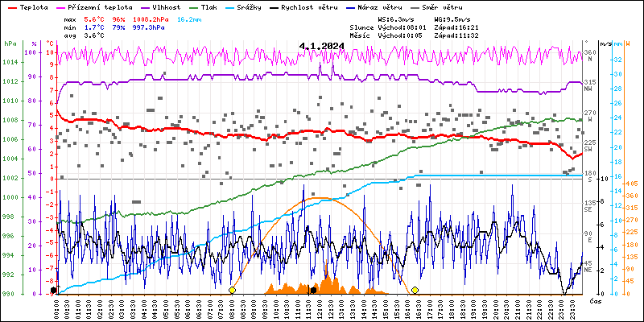Click the green Tlak legend line

(x=198, y=6)
